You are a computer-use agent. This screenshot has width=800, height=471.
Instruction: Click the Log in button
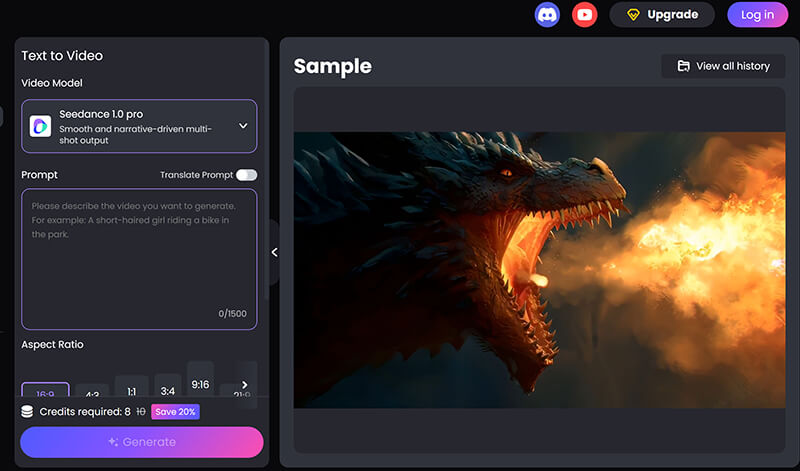(757, 15)
